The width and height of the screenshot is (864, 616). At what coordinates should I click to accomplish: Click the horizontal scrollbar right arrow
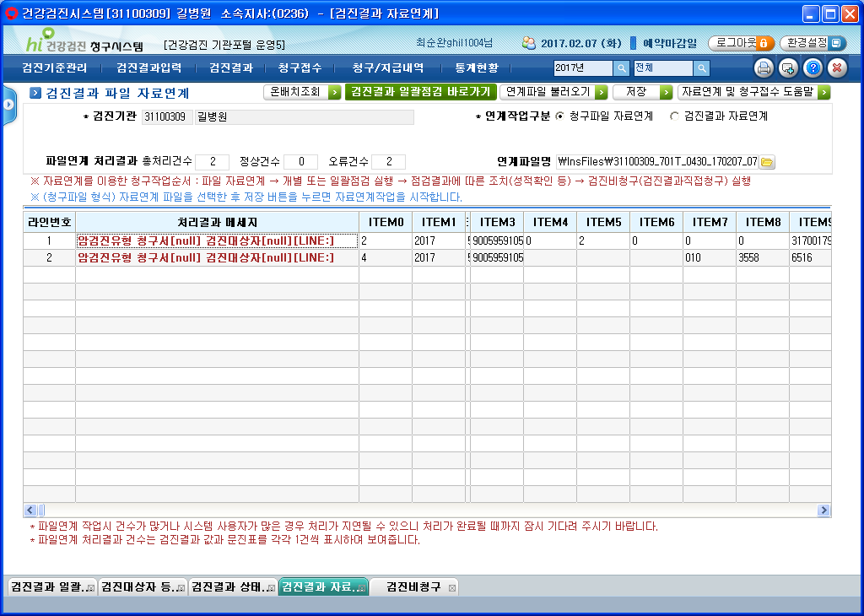823,511
